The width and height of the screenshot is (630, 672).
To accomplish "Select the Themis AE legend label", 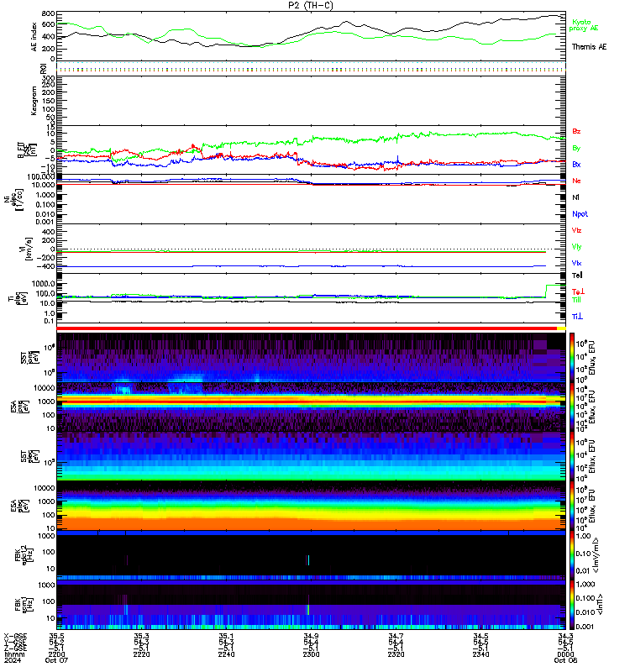I will click(590, 47).
